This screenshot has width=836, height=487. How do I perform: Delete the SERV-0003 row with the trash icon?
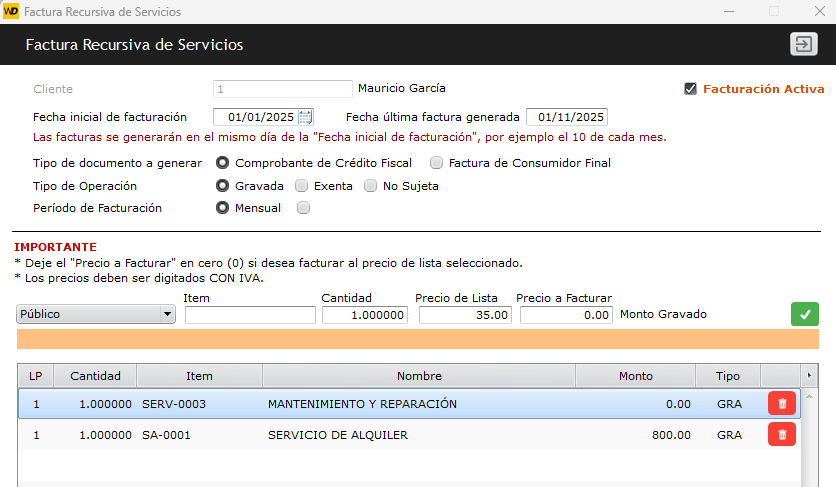(782, 403)
